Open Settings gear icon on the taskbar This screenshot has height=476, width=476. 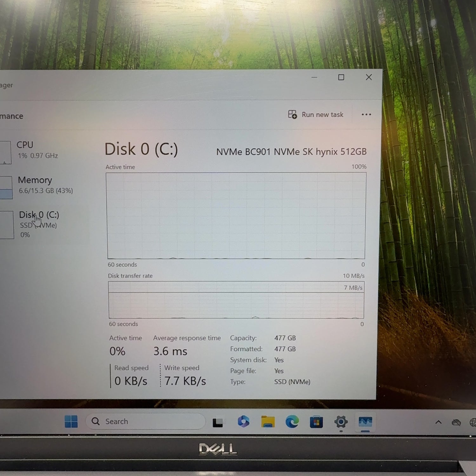[x=340, y=422]
